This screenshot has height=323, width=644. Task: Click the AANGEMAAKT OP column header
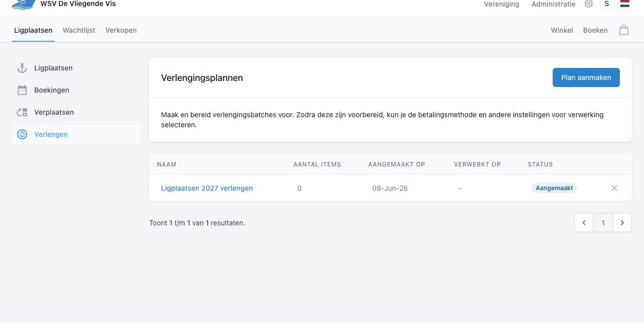pos(396,165)
